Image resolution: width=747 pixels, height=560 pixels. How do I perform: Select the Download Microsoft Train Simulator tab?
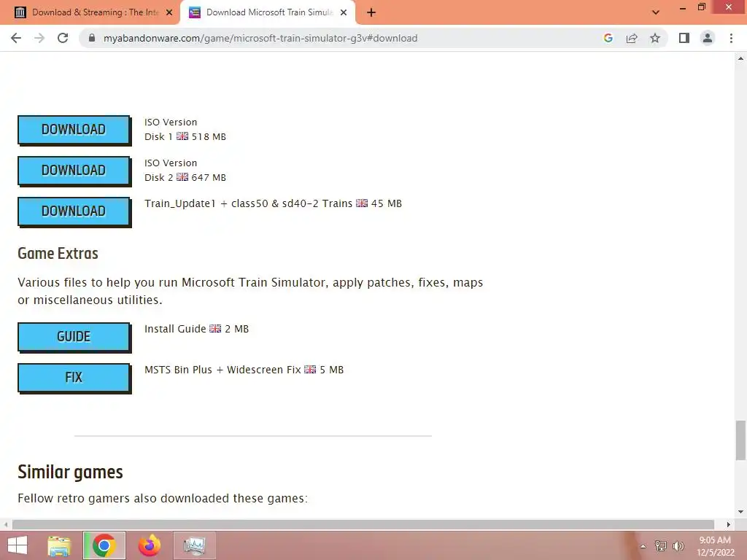tap(267, 12)
